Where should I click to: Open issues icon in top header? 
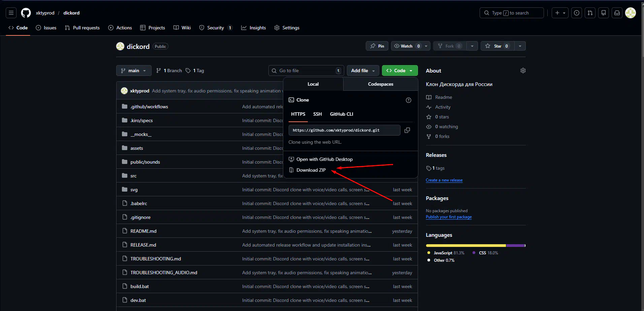[x=576, y=13]
